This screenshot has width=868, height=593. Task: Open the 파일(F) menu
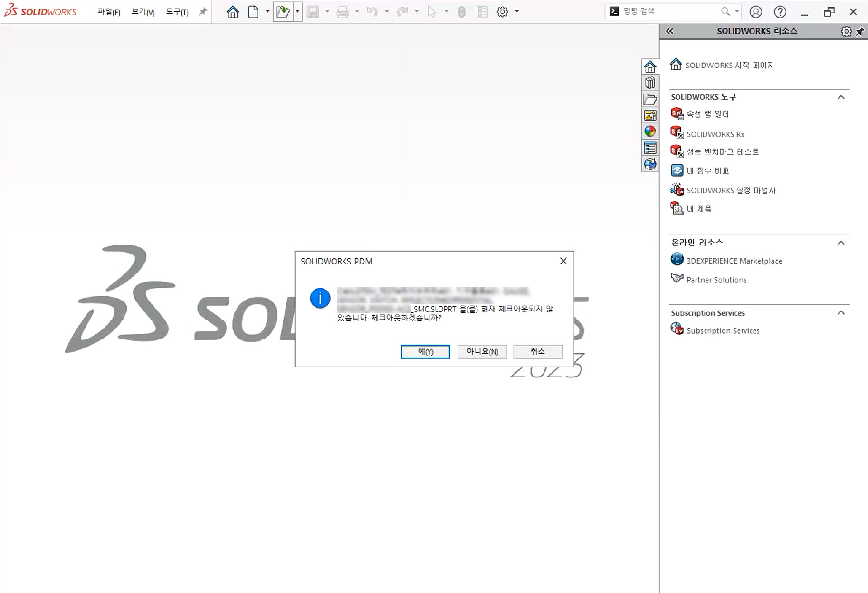108,12
